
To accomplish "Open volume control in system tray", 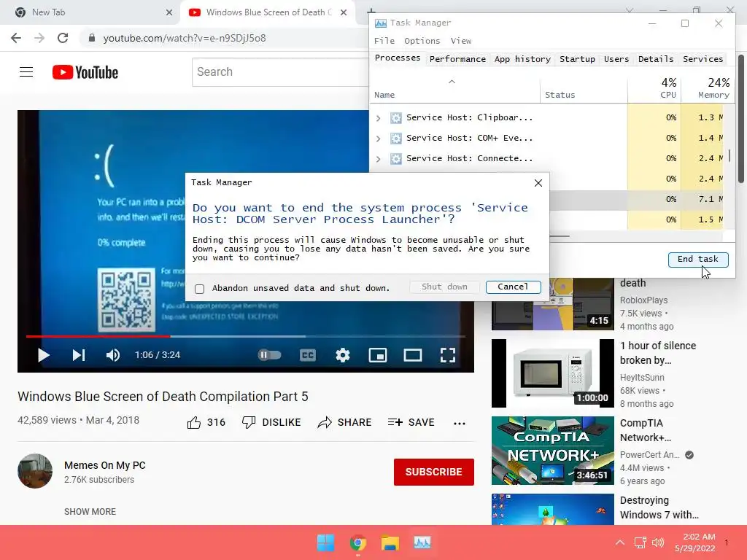I will pos(658,542).
